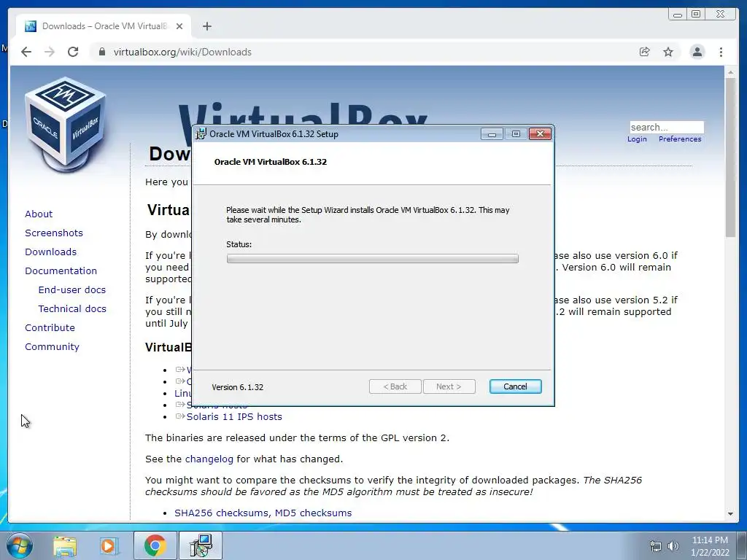Click the vertical scrollbar thumb
The width and height of the screenshot is (747, 560).
tap(730, 157)
